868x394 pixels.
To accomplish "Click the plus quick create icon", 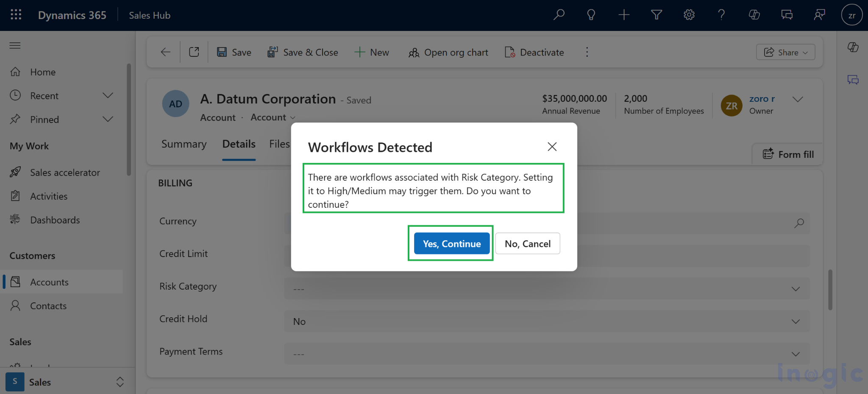I will [x=624, y=15].
